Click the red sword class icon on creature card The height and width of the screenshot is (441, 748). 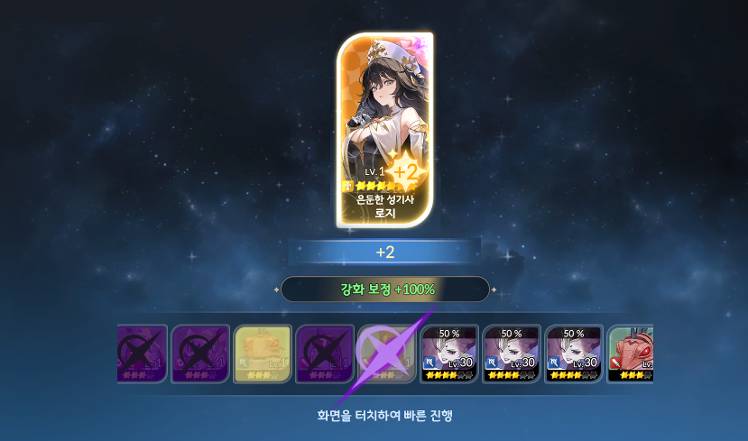[x=616, y=364]
